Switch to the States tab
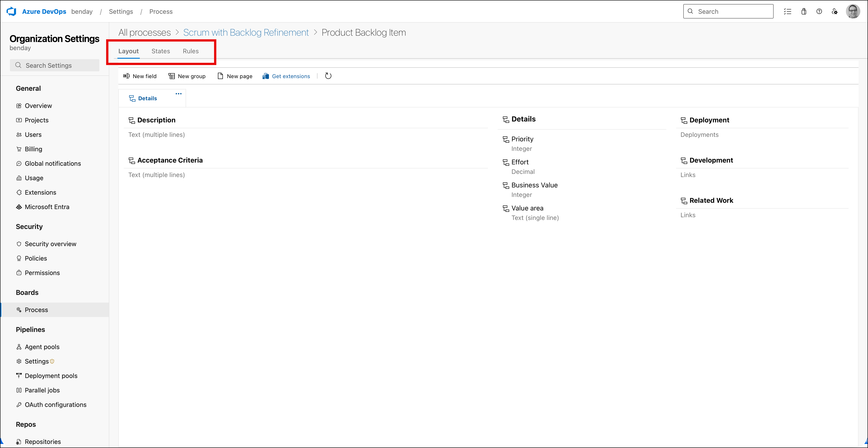The height and width of the screenshot is (448, 868). click(161, 51)
